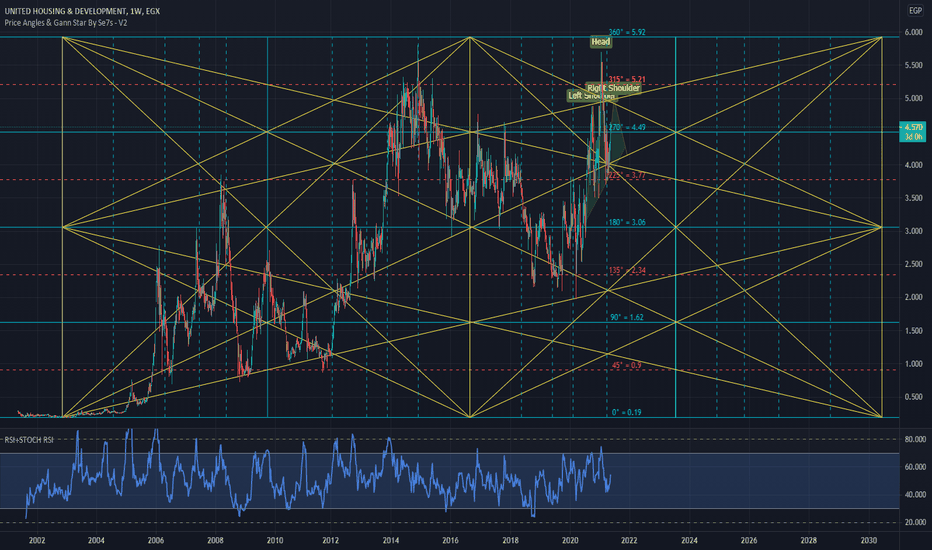The image size is (932, 550).
Task: Click 2028 on the time axis
Action: 808,540
